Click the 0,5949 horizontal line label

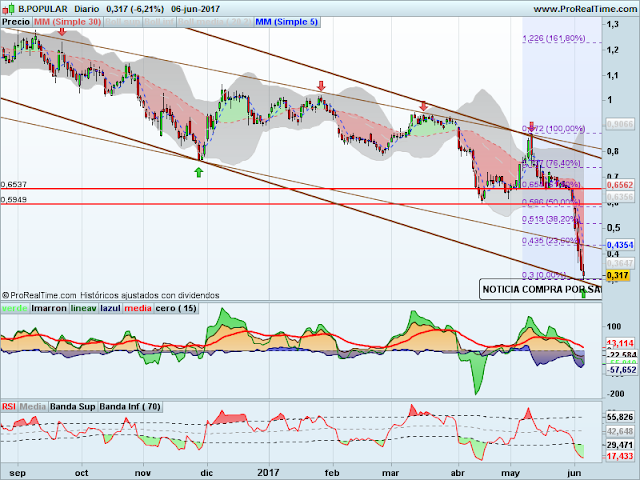pyautogui.click(x=14, y=200)
